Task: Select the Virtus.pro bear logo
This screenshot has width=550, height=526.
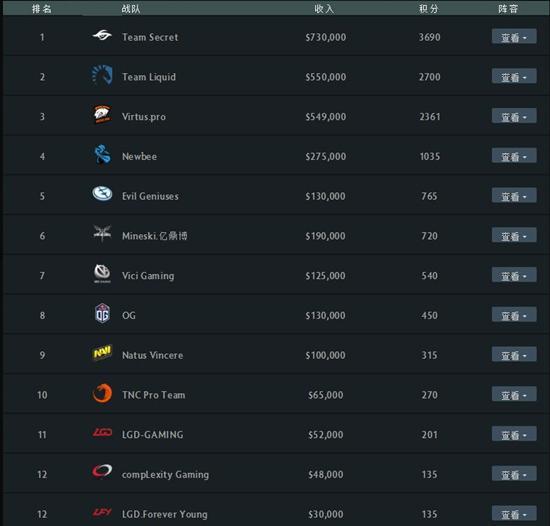Action: click(x=102, y=114)
